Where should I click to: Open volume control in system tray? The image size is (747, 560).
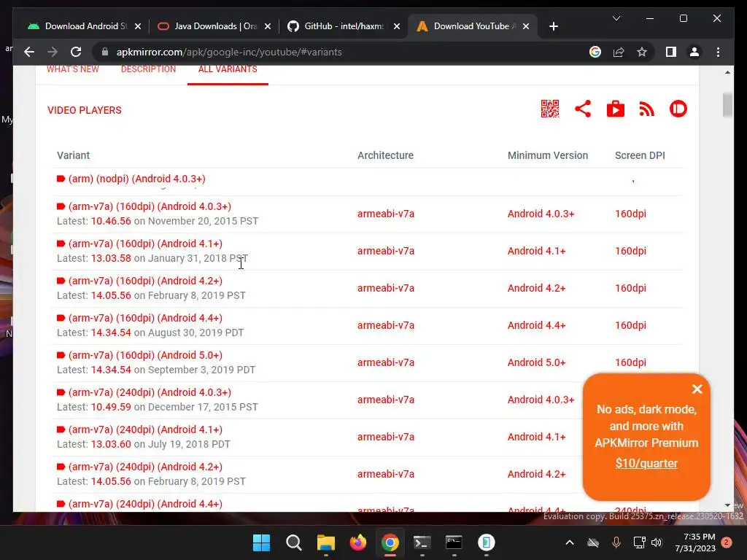[x=657, y=542]
